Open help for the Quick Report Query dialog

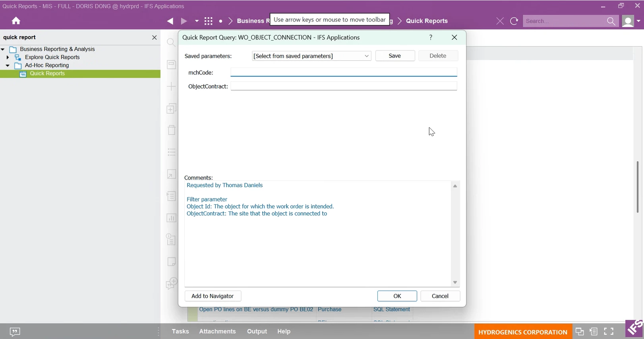[431, 37]
